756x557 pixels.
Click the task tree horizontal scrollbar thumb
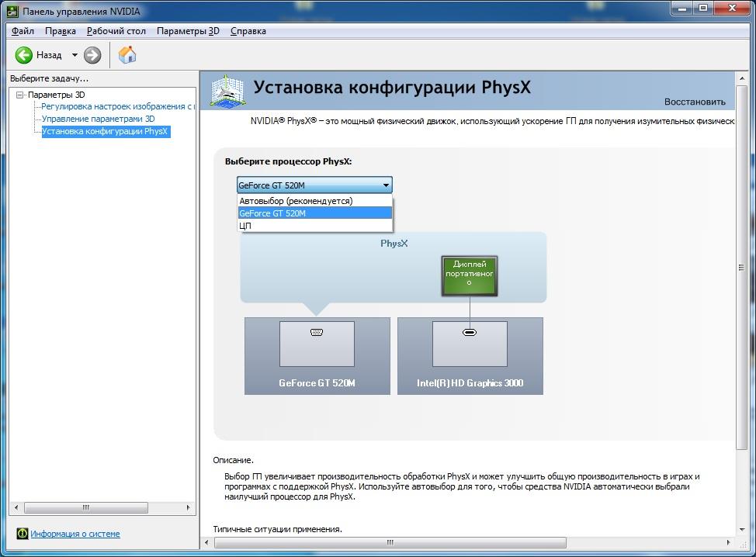coord(86,507)
